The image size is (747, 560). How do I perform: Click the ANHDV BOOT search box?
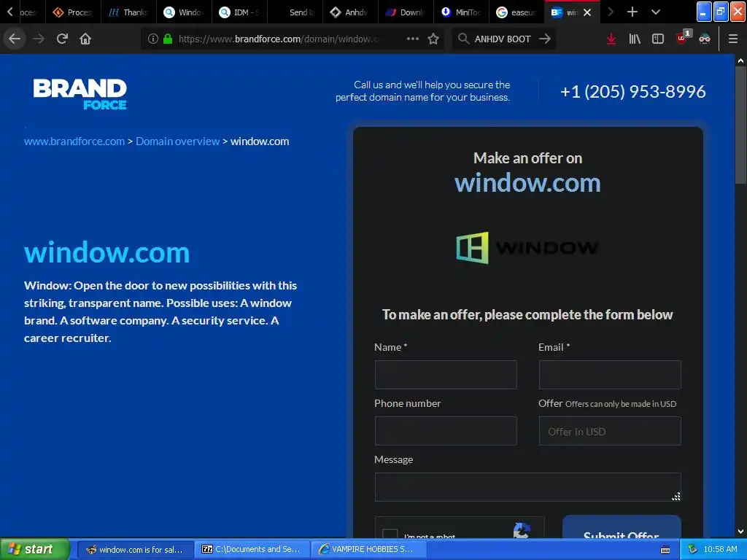point(503,39)
